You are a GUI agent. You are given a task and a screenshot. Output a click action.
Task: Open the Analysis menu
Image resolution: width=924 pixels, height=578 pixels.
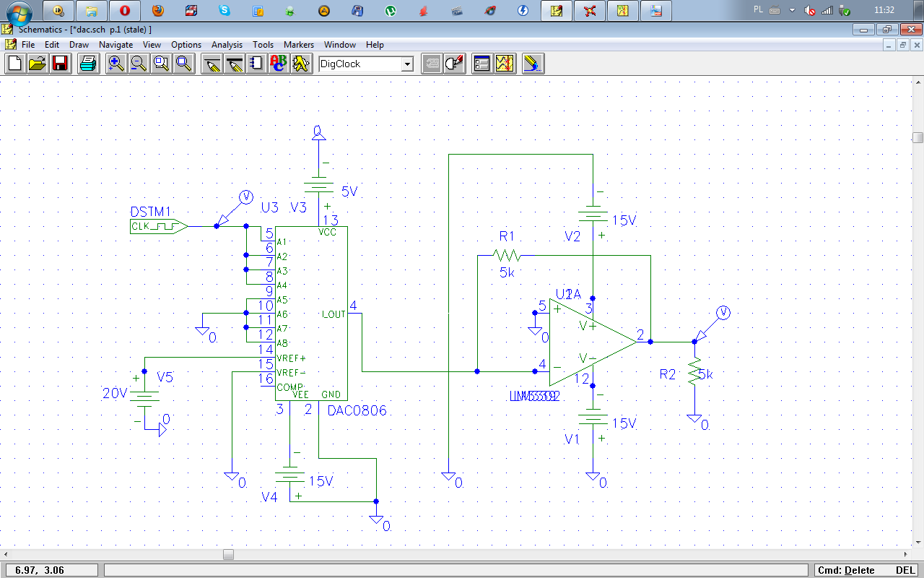tap(227, 45)
